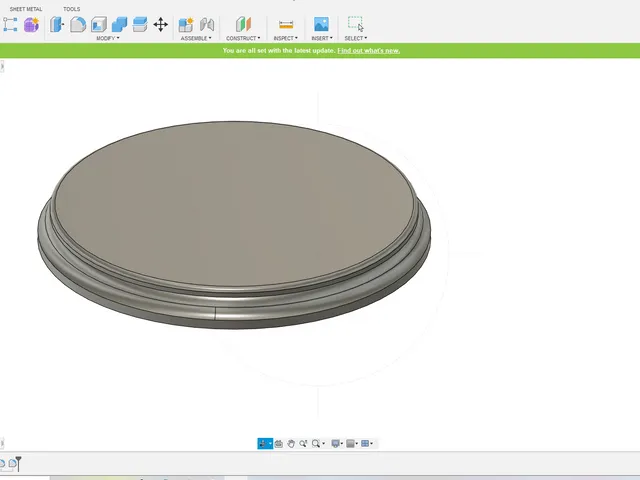Select the Move/Copy arrows tool

160,24
